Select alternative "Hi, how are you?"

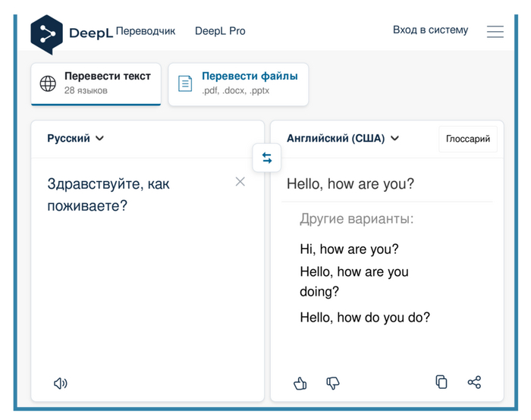tap(349, 249)
